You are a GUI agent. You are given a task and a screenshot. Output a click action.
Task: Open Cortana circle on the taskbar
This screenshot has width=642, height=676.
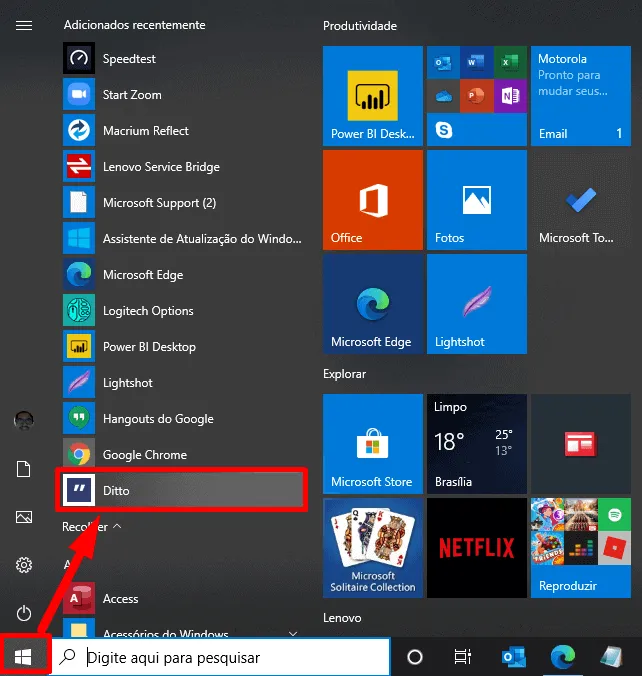(415, 657)
